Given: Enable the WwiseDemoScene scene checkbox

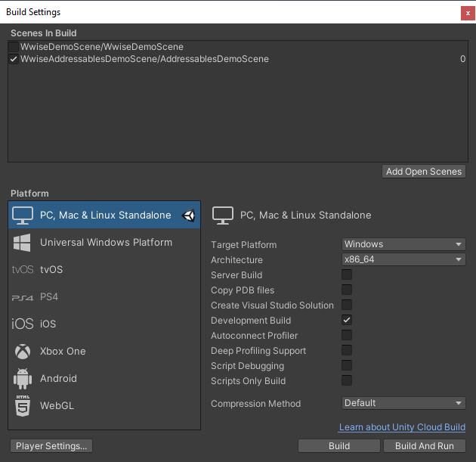Looking at the screenshot, I should pos(14,47).
